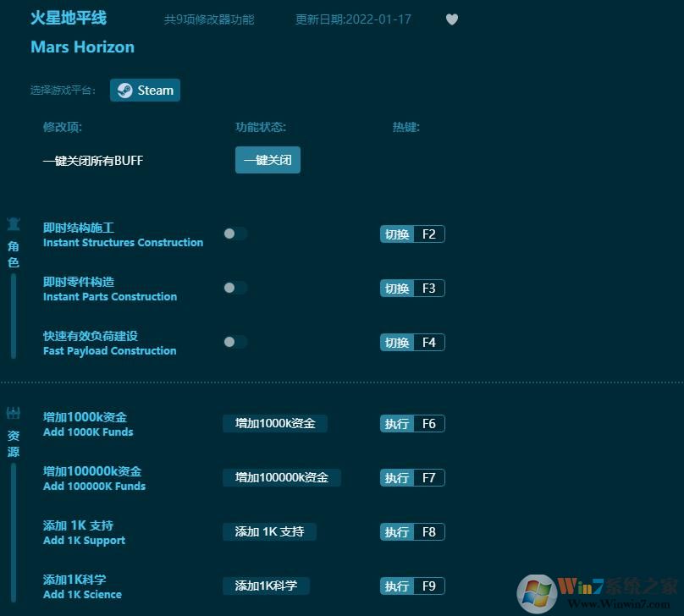Click the F2 hotkey switch button
Viewport: 684px width, 616px height.
coord(412,234)
